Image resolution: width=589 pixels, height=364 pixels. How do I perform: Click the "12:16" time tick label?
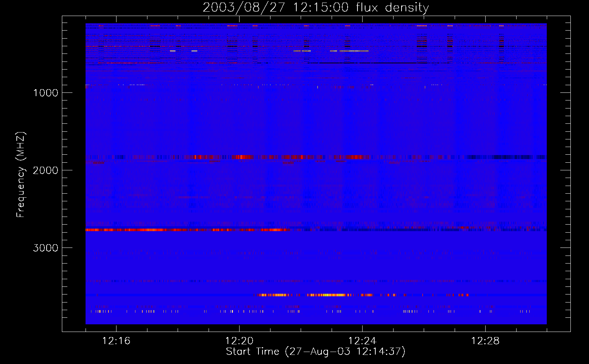(x=116, y=341)
